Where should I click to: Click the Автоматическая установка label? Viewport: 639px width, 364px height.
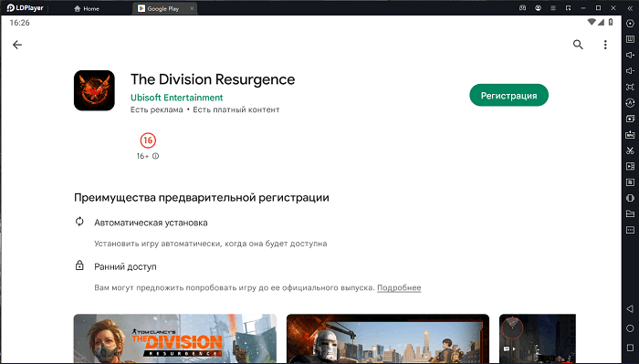pos(151,223)
